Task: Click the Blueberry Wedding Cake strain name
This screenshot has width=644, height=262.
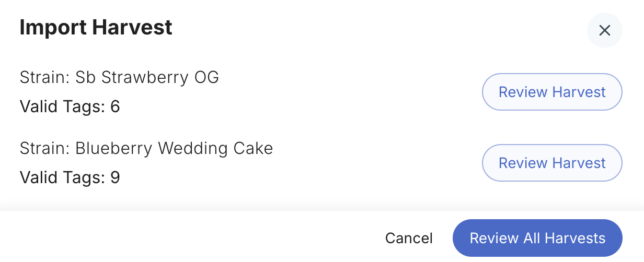Action: point(175,148)
